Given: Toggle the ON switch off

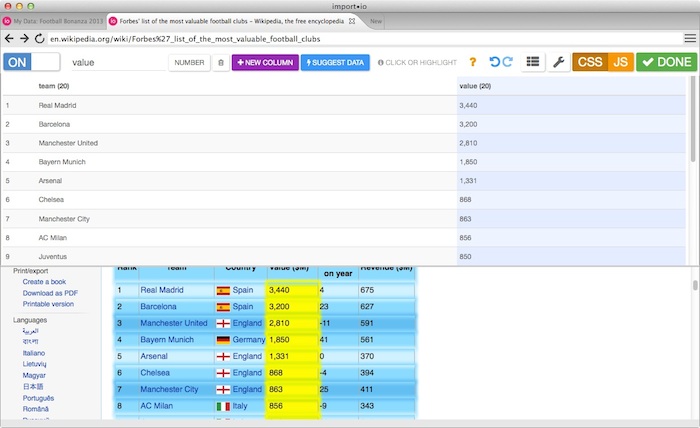Looking at the screenshot, I should point(32,62).
